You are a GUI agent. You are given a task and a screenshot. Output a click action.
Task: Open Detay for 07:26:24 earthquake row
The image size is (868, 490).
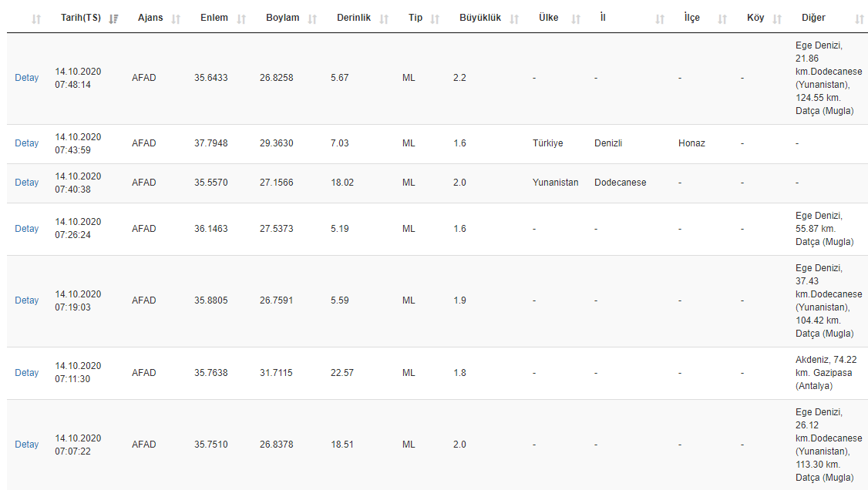[26, 229]
